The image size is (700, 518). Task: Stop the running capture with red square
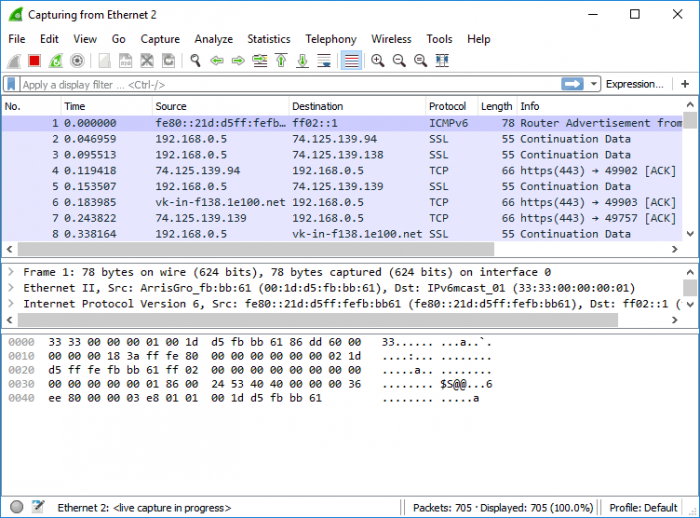[x=34, y=60]
